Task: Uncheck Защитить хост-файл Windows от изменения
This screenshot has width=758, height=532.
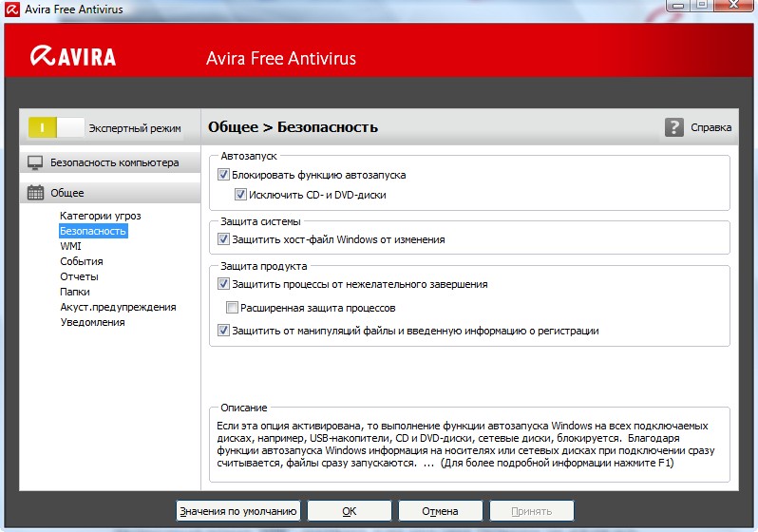Action: [x=223, y=238]
